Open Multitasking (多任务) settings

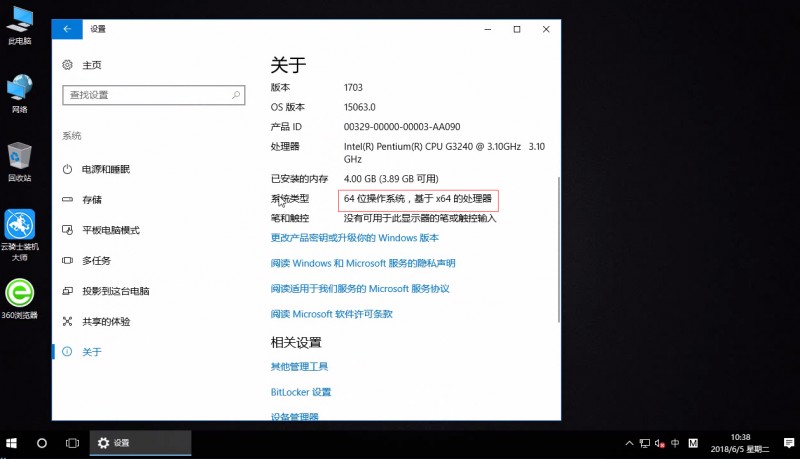tap(96, 261)
